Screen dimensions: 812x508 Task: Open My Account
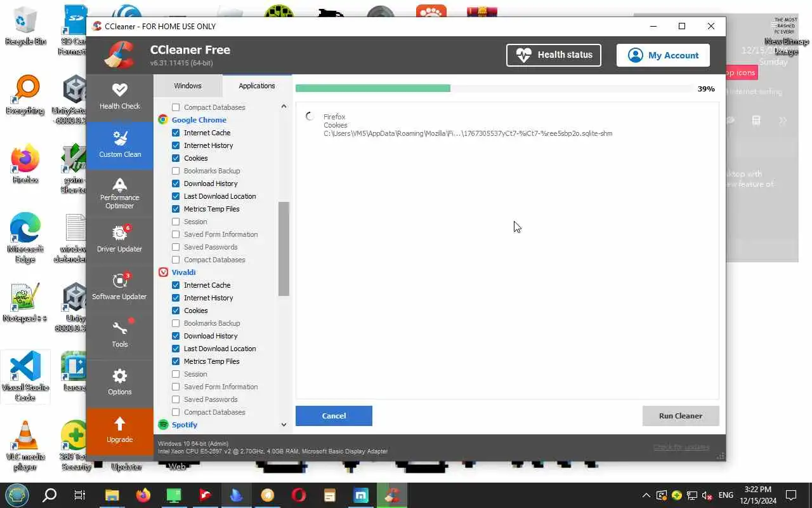pyautogui.click(x=663, y=55)
